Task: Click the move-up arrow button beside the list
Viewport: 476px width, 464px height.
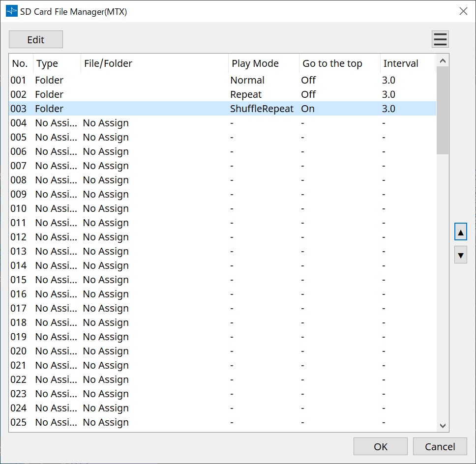Action: [x=460, y=232]
